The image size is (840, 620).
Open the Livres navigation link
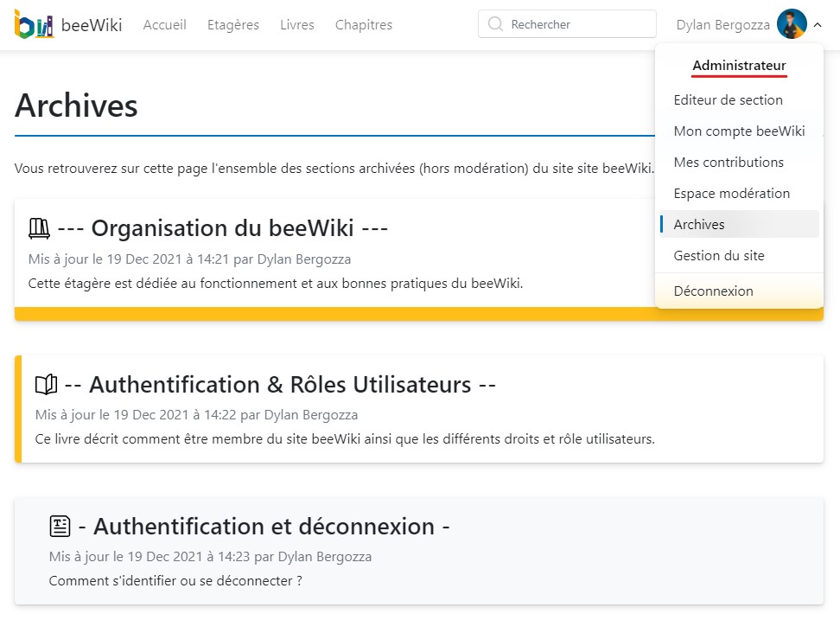[x=297, y=25]
